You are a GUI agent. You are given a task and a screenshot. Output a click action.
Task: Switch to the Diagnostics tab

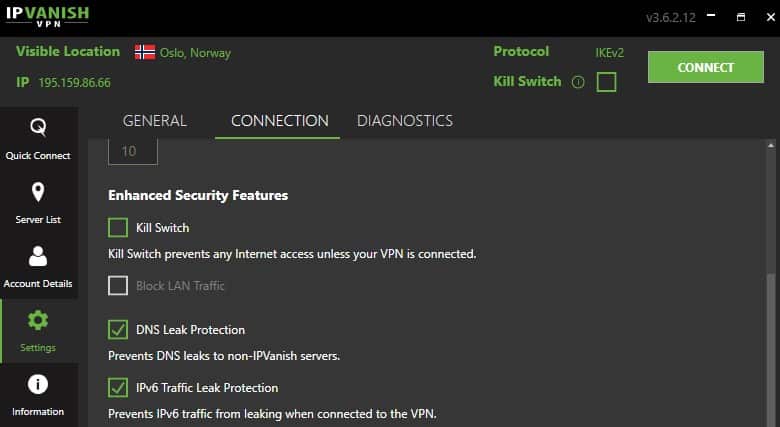tap(405, 121)
